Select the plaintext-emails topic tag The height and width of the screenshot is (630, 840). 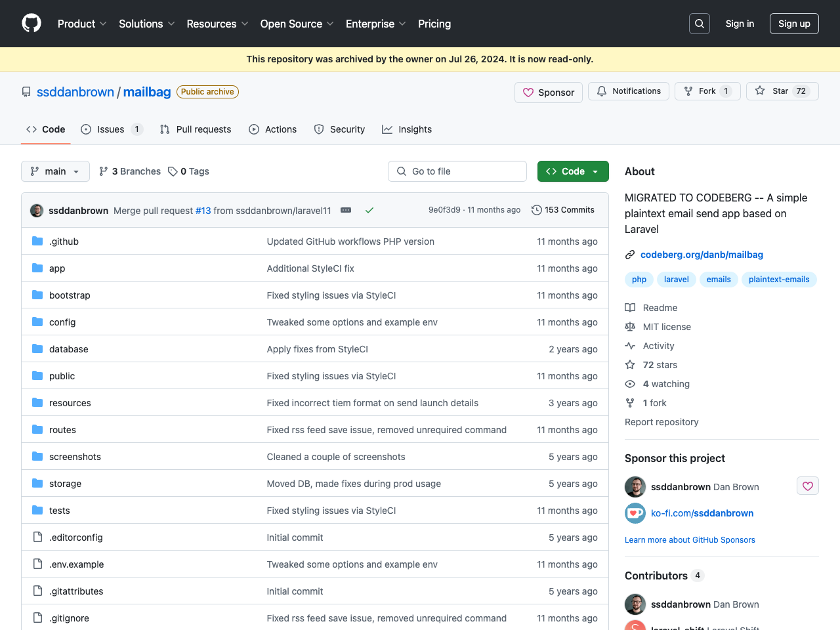tap(779, 280)
